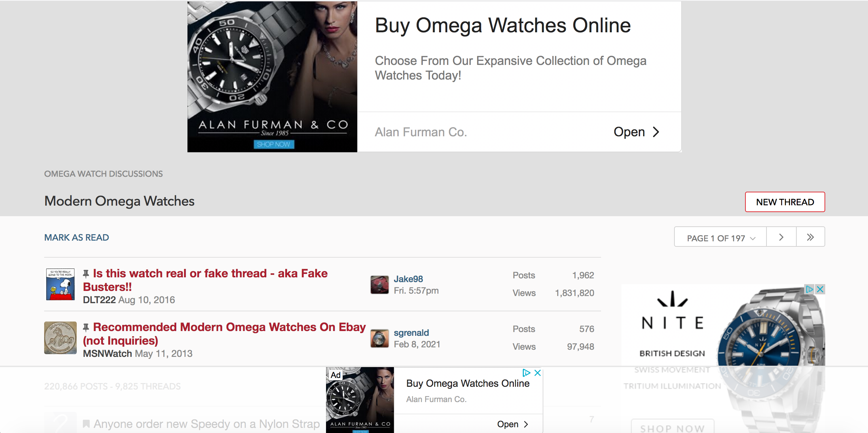Click AdChoices icon on bottom banner ad
Viewport: 868px width, 433px height.
[x=526, y=373]
